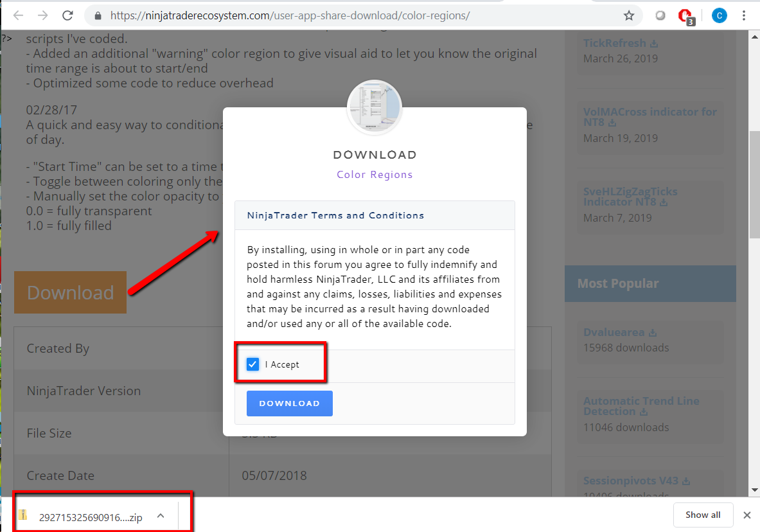This screenshot has height=532, width=760.
Task: Click the Created By row label
Action: [58, 349]
